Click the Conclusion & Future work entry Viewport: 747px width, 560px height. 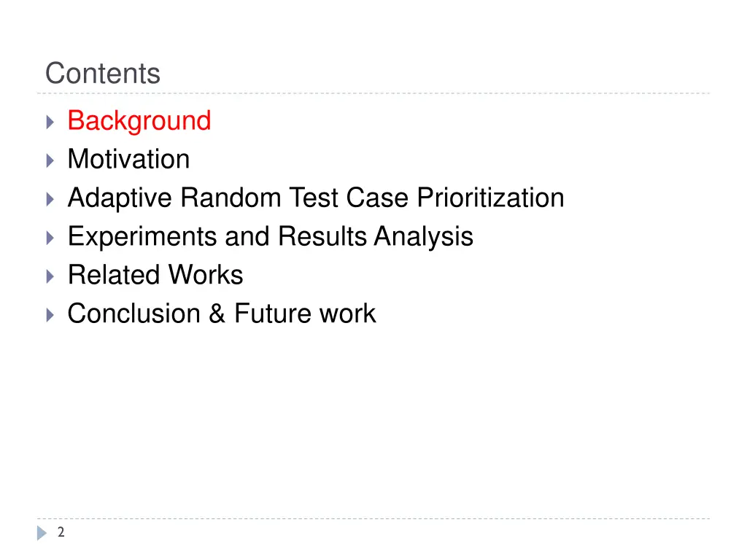click(x=222, y=314)
